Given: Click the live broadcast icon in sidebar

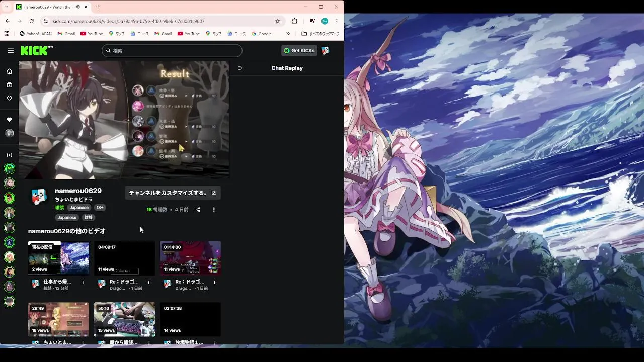Looking at the screenshot, I should pos(9,155).
